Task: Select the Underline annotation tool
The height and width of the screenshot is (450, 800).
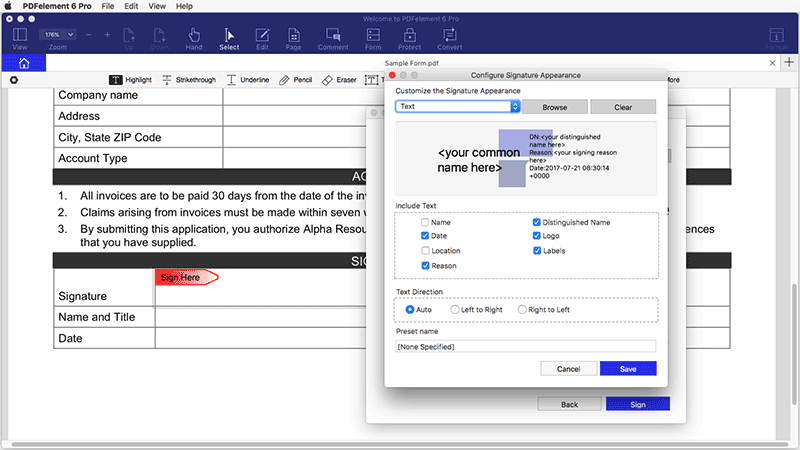Action: click(248, 80)
